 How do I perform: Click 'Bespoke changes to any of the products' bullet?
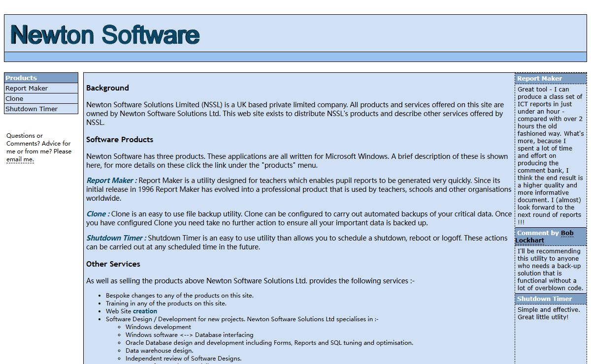click(180, 296)
